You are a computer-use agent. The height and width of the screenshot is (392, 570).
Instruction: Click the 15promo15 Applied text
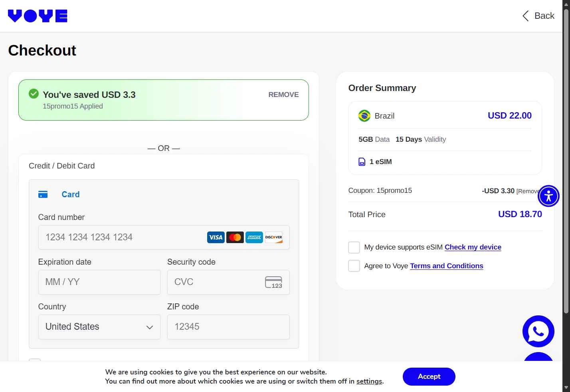pos(73,106)
